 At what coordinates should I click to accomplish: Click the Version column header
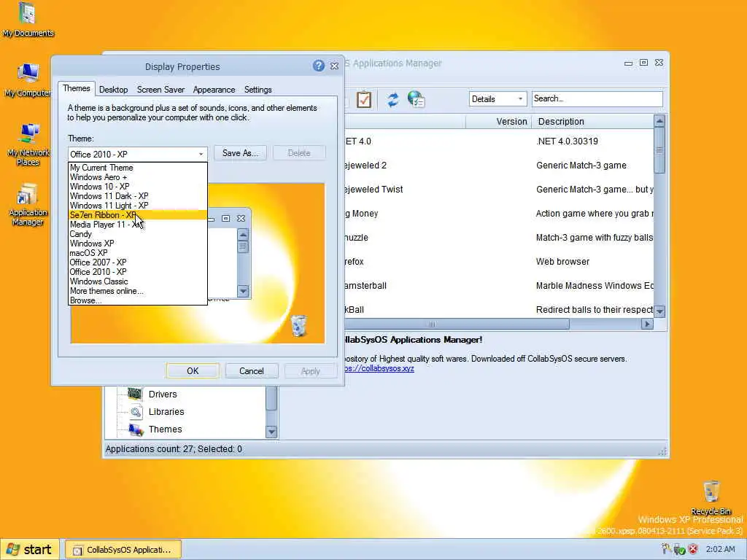click(x=499, y=122)
